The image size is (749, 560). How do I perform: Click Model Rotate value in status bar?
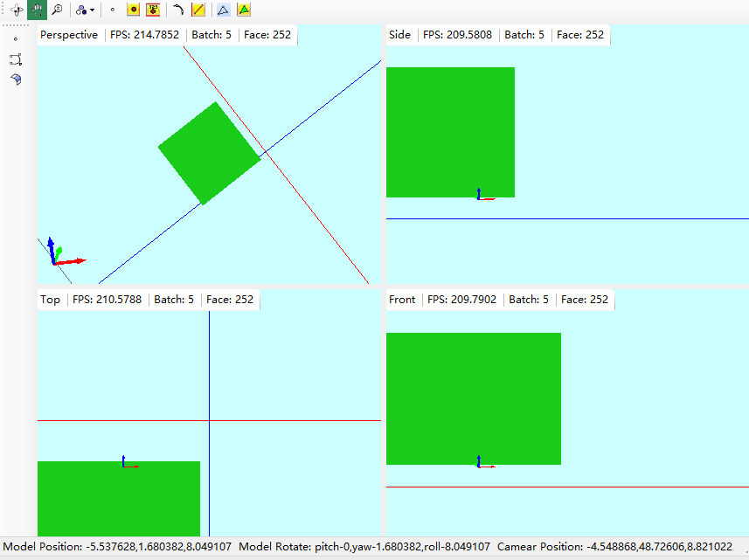[x=402, y=547]
